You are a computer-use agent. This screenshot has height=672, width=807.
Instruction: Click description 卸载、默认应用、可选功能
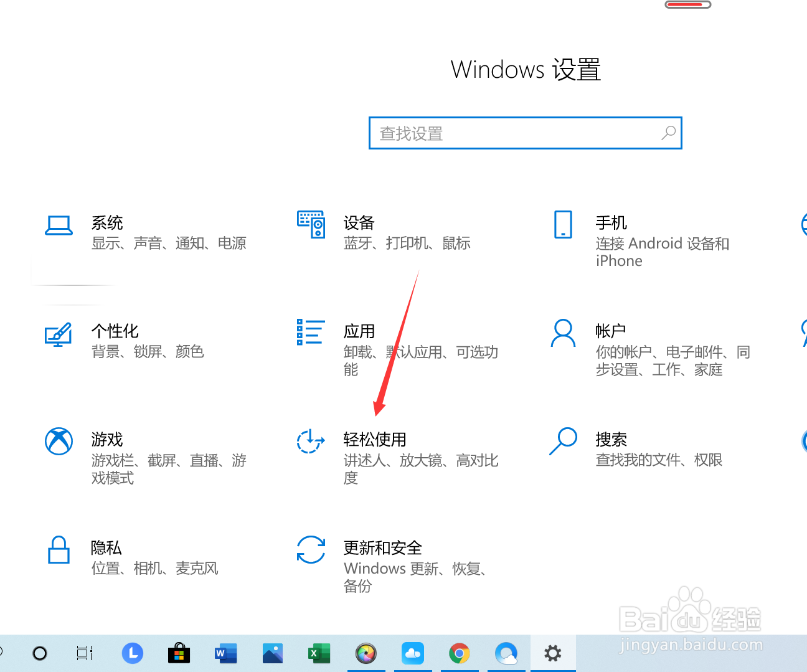(421, 361)
